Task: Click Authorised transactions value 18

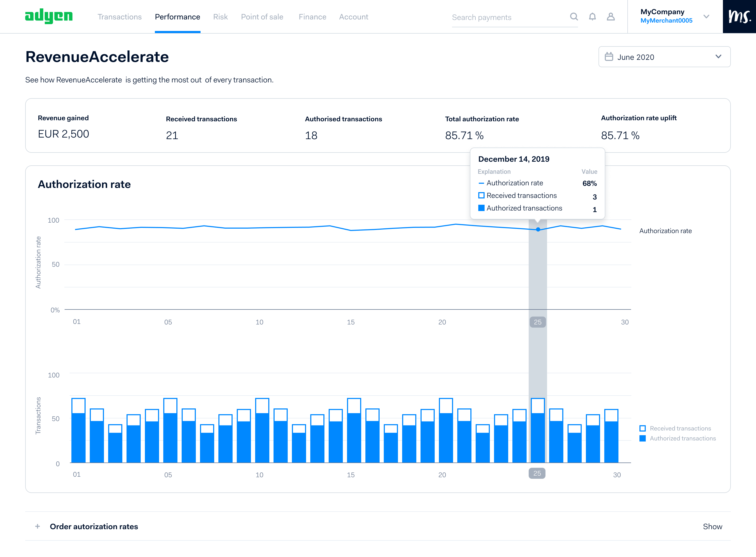Action: (311, 135)
